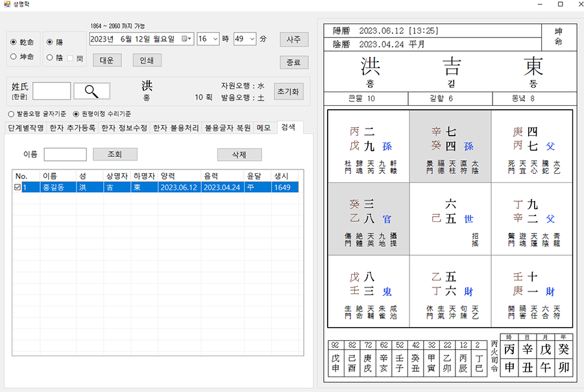
Task: Switch to the 단계별작명 tab
Action: 26,128
